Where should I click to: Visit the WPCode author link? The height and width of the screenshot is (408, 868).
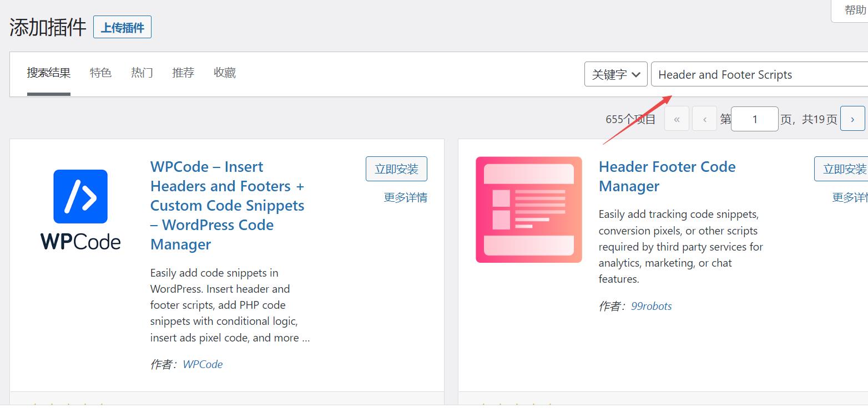(203, 364)
